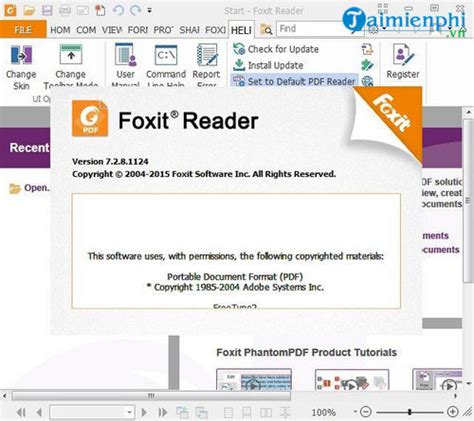
Task: Switch to the VIEW ribbon tab
Action: pyautogui.click(x=112, y=30)
